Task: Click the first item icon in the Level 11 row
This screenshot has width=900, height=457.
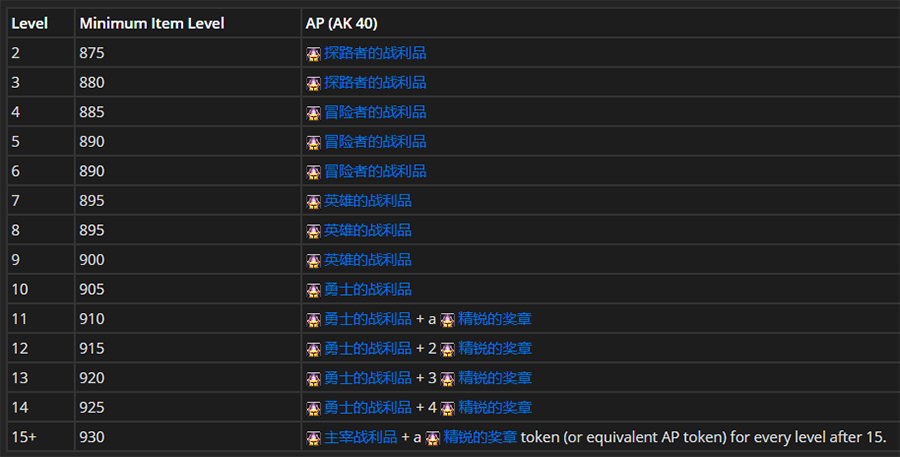Action: (x=313, y=320)
